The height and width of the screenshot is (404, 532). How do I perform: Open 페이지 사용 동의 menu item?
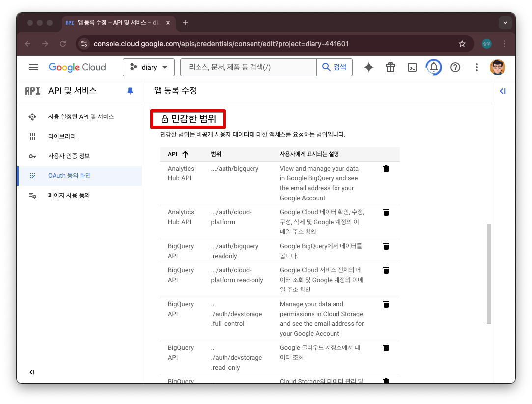coord(80,196)
